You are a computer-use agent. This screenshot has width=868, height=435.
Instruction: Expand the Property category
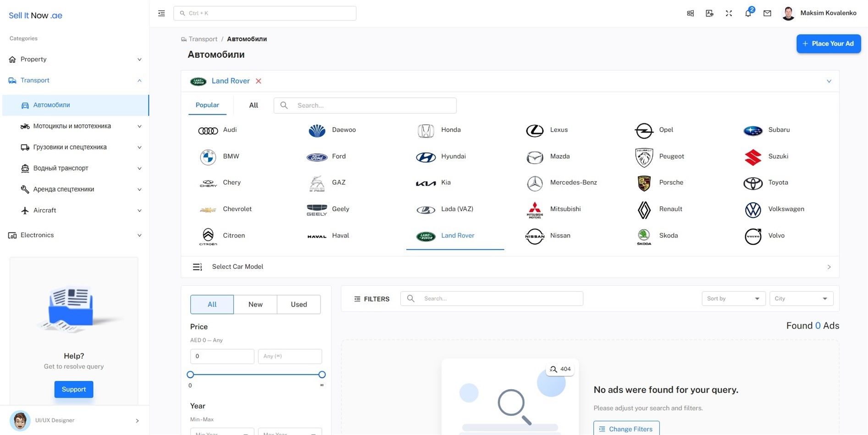pos(76,59)
